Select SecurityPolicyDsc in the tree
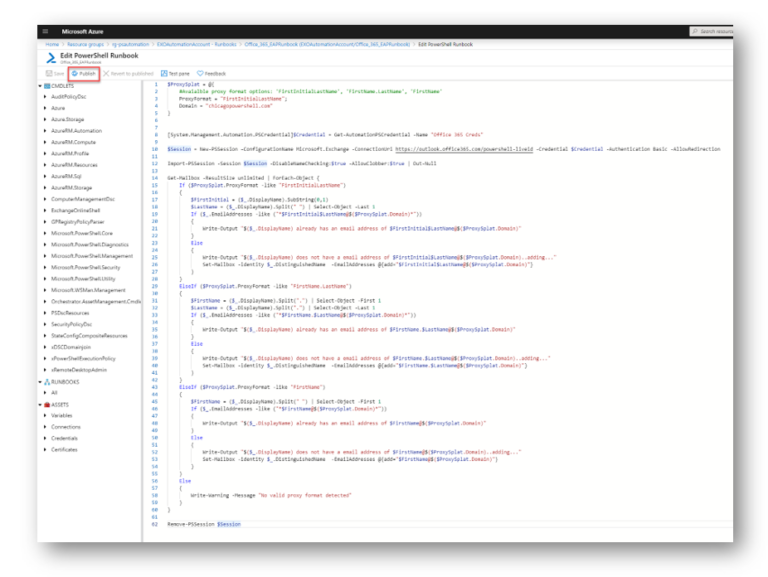The width and height of the screenshot is (768, 577). click(x=72, y=324)
